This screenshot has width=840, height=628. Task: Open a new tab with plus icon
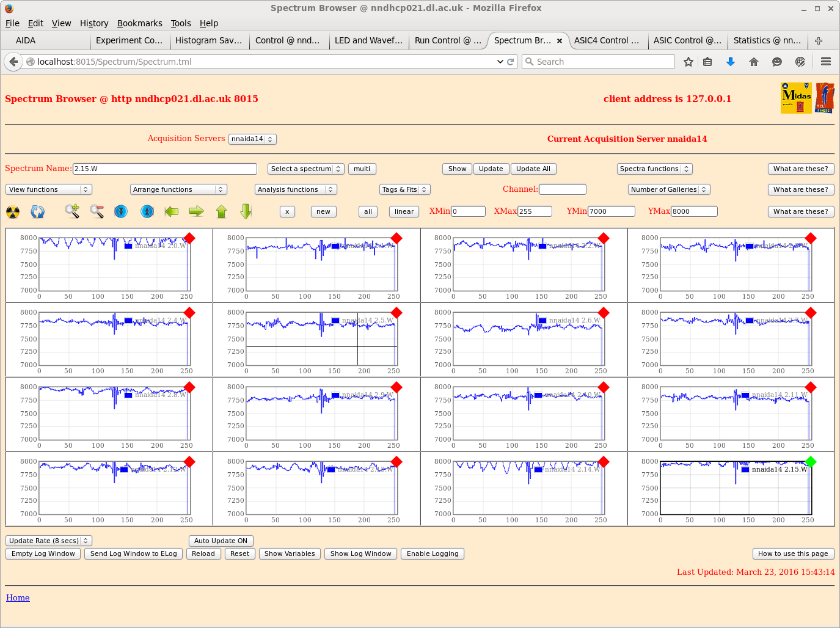[x=819, y=40]
